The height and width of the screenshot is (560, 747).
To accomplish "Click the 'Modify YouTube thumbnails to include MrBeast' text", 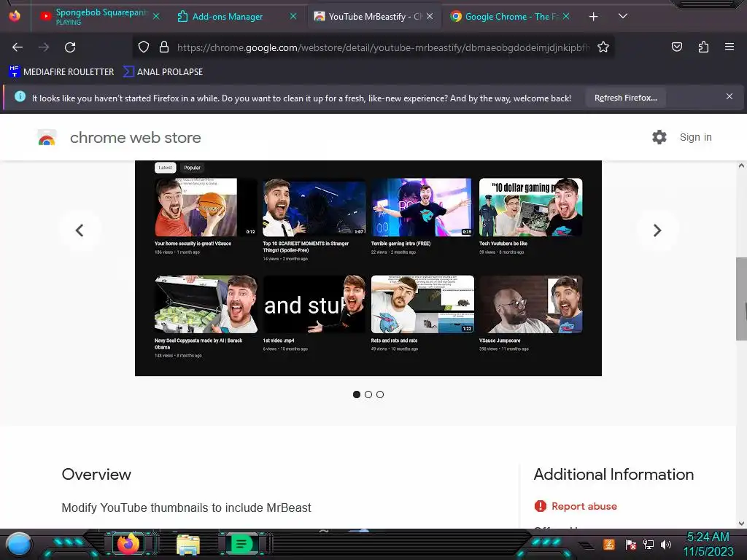I will [x=186, y=507].
